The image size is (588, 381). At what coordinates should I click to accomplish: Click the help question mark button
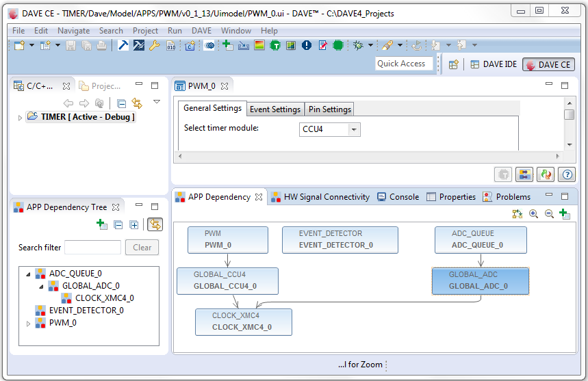pyautogui.click(x=567, y=174)
